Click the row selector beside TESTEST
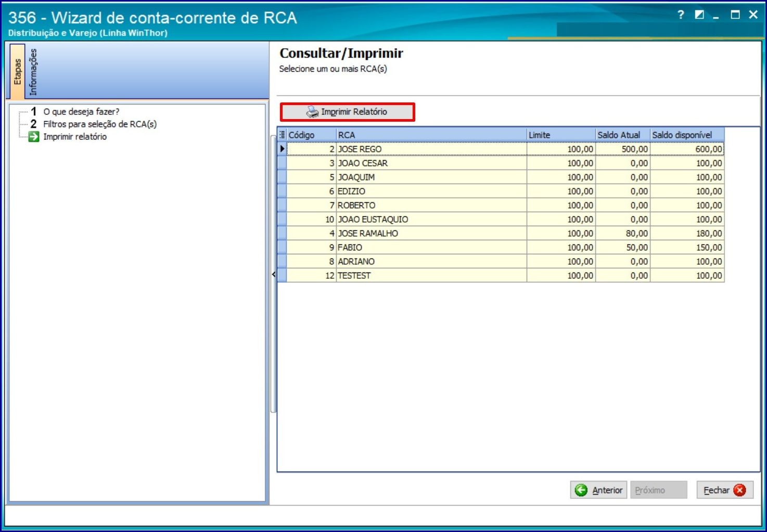Viewport: 767px width, 532px height. click(282, 276)
